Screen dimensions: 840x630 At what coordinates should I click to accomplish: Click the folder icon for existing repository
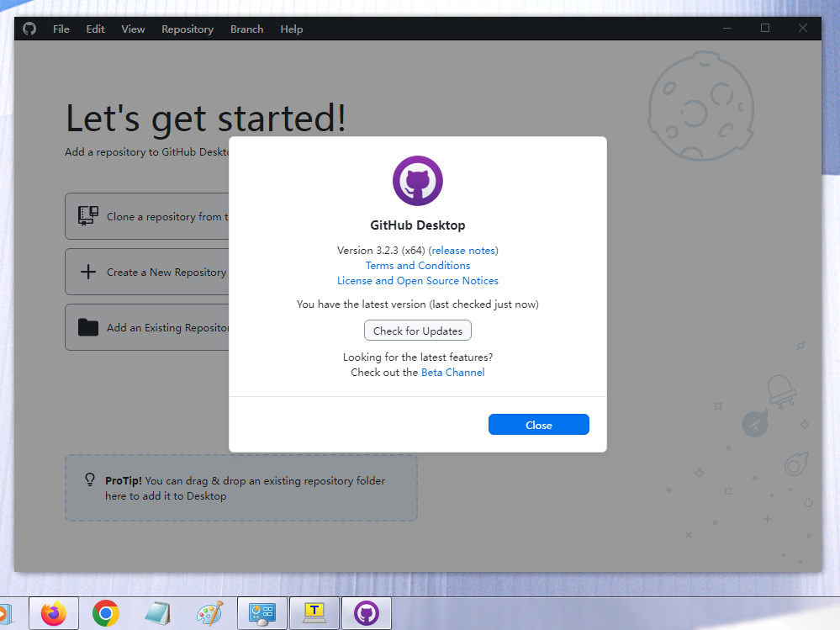[x=87, y=327]
